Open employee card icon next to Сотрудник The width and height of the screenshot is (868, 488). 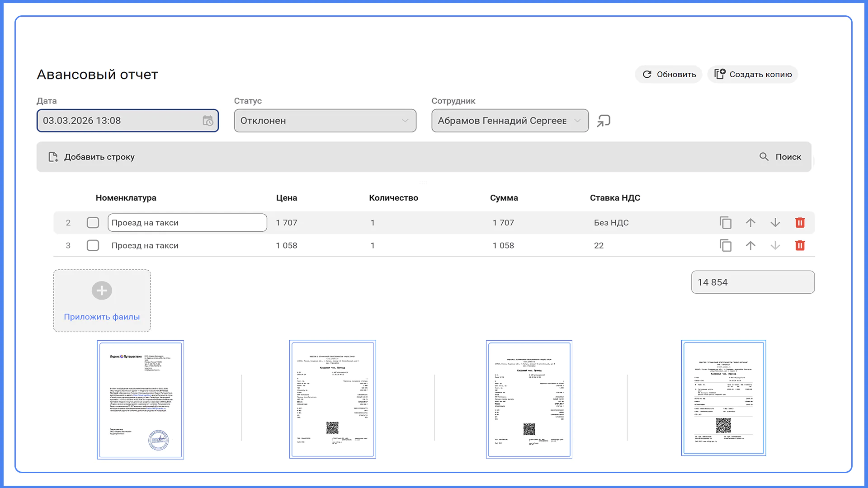point(604,121)
